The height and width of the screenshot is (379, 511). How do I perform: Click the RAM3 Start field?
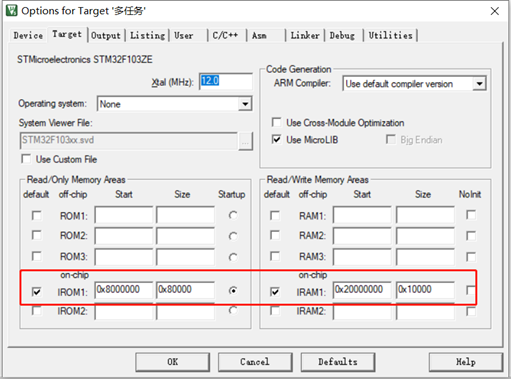362,257
